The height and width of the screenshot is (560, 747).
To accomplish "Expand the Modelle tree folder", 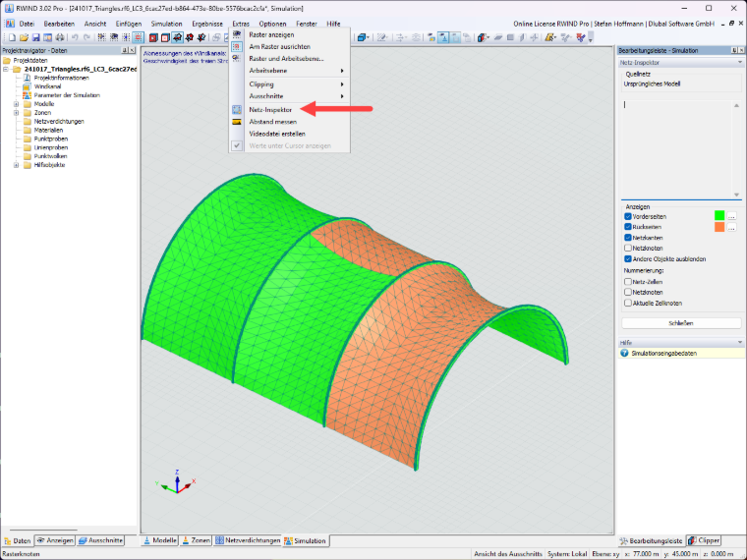I will pyautogui.click(x=16, y=104).
